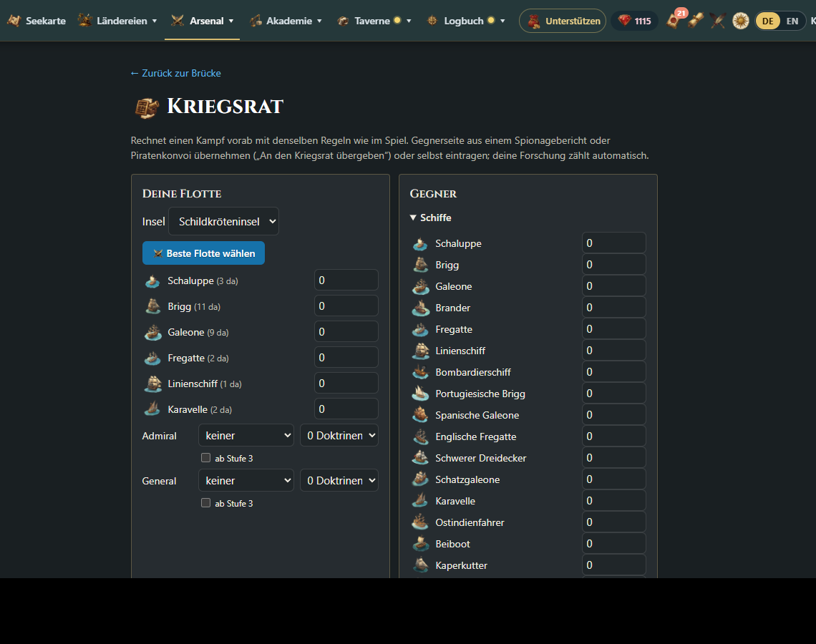Click your Karavelle quantity field
This screenshot has height=644, width=816.
click(346, 409)
